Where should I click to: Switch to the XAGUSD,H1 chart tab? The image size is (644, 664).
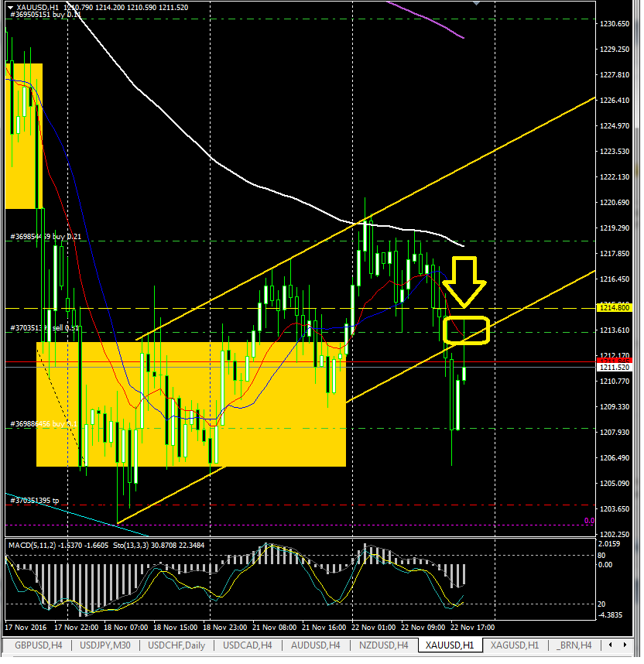click(x=515, y=645)
